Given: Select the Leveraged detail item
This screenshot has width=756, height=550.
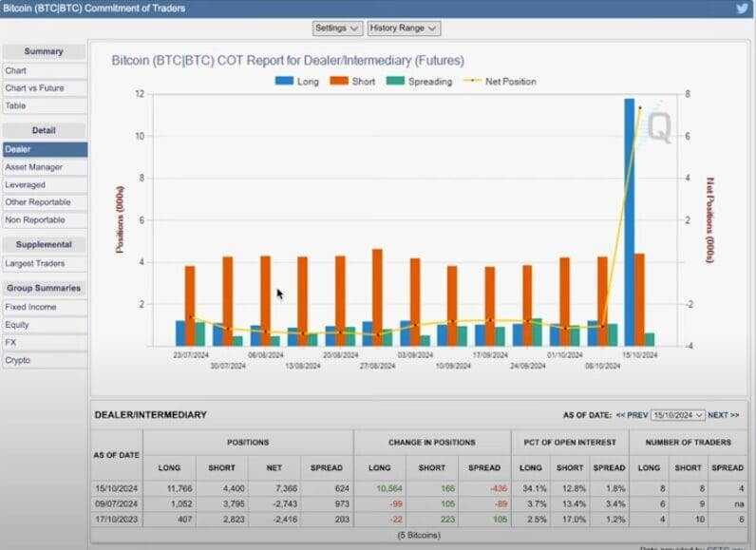Looking at the screenshot, I should click(x=45, y=184).
